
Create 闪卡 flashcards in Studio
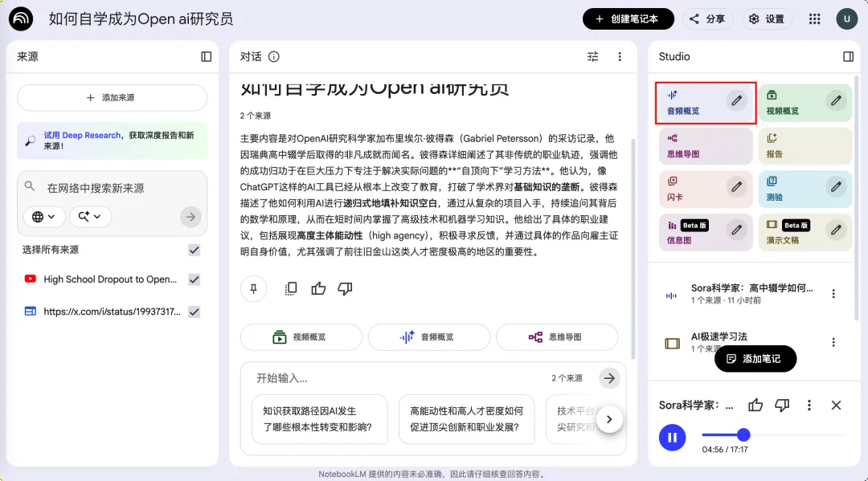pyautogui.click(x=691, y=189)
